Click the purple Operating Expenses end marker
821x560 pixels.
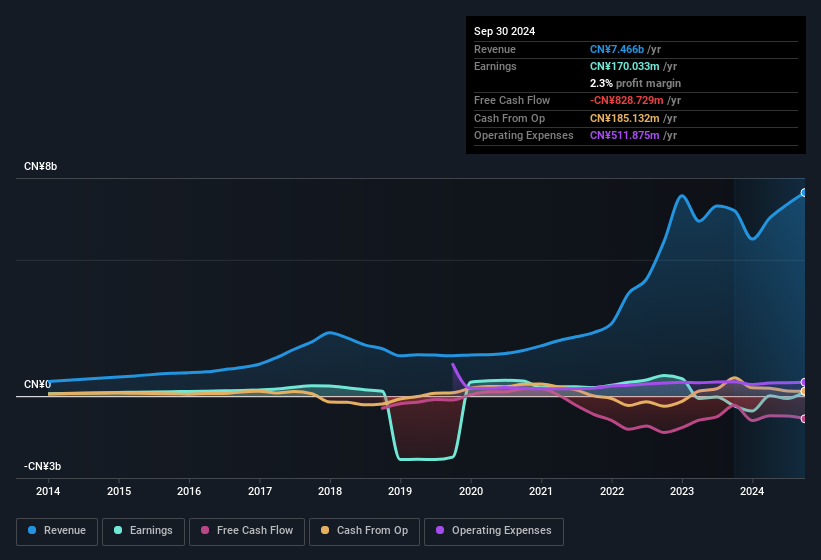[x=803, y=383]
